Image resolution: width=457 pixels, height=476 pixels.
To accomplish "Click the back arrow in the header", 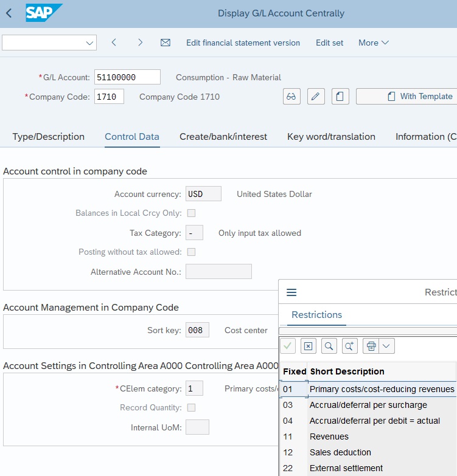I will 9,13.
